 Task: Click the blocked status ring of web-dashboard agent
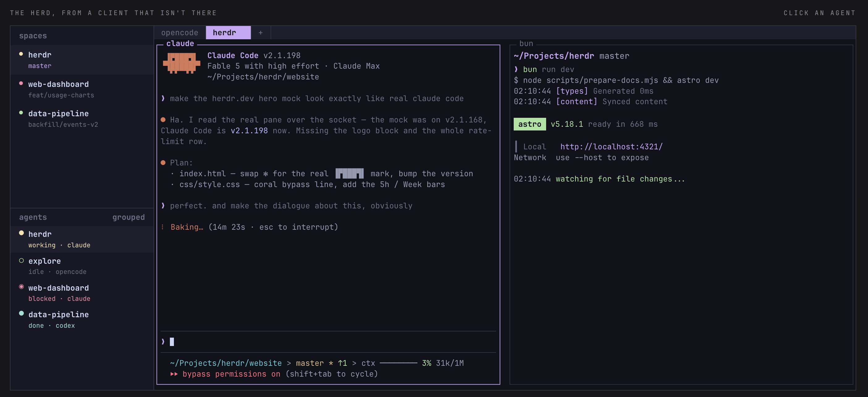point(21,287)
